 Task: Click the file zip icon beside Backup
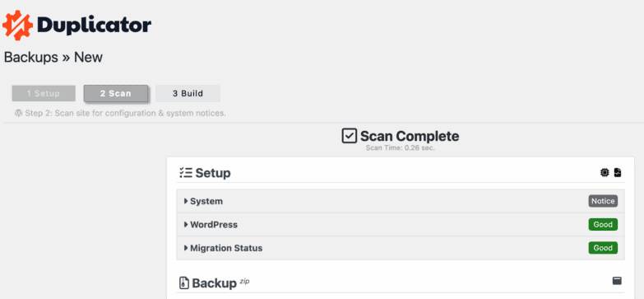point(184,283)
